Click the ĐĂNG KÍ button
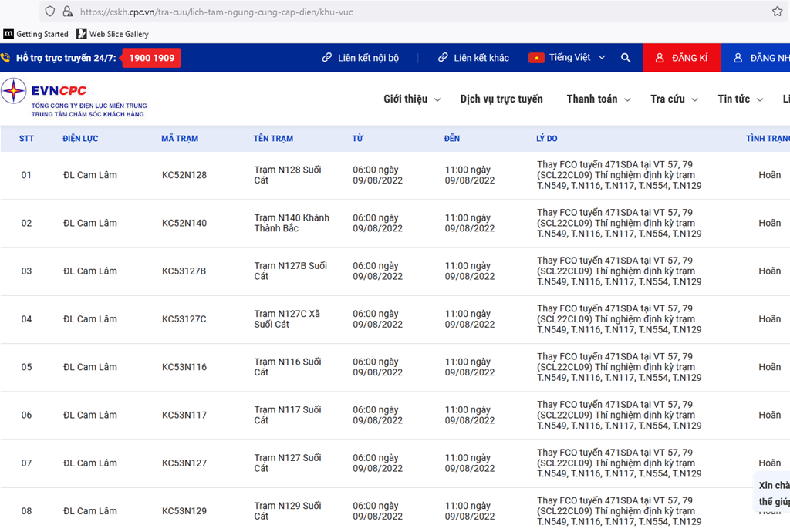Viewport: 790px width, 532px height. point(681,58)
